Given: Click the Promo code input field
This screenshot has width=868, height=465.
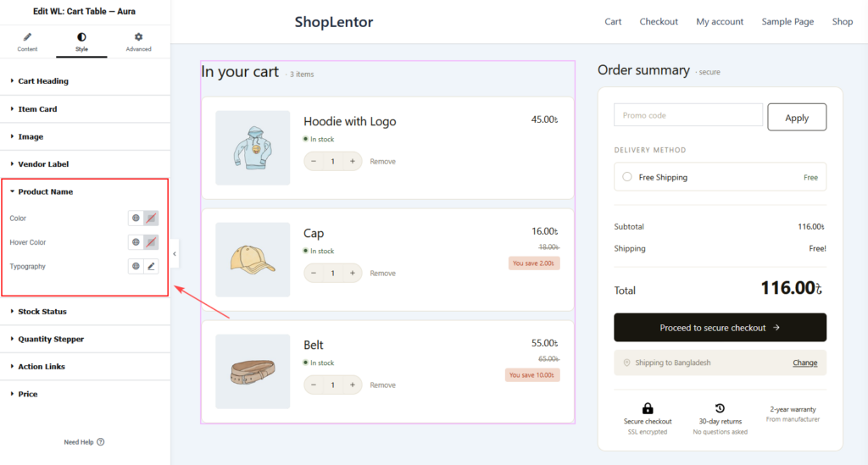Looking at the screenshot, I should [688, 115].
